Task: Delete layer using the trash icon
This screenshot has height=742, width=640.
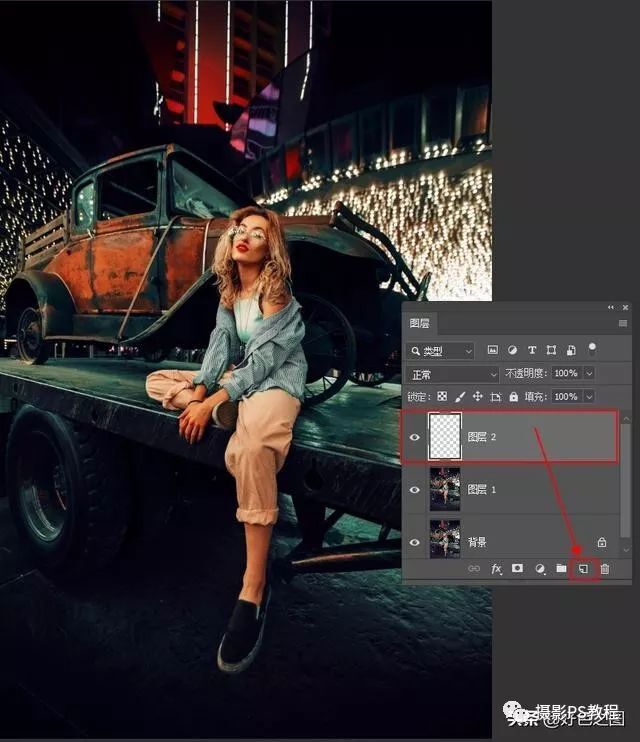Action: point(604,569)
